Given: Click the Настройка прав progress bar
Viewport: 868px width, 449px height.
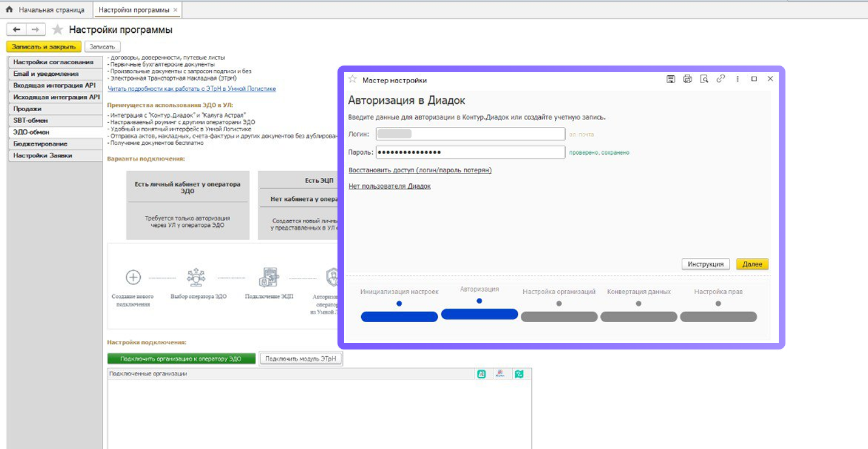Looking at the screenshot, I should 718,317.
